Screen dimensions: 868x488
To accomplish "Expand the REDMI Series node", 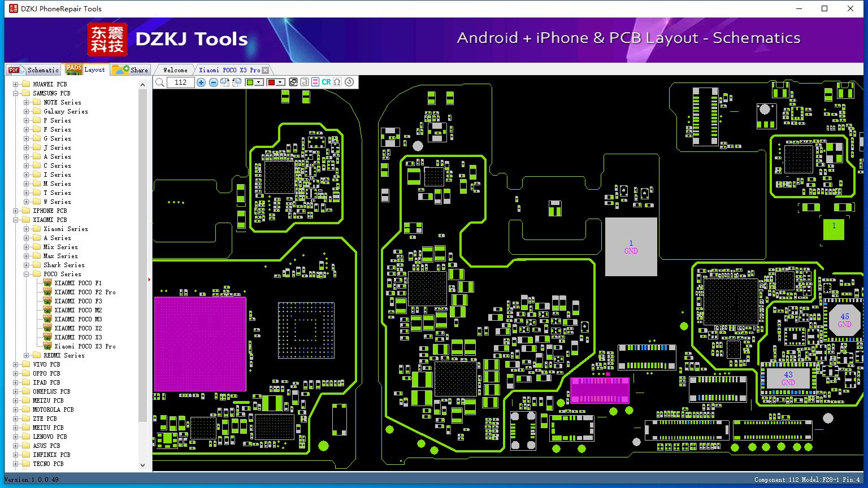I will (x=27, y=355).
